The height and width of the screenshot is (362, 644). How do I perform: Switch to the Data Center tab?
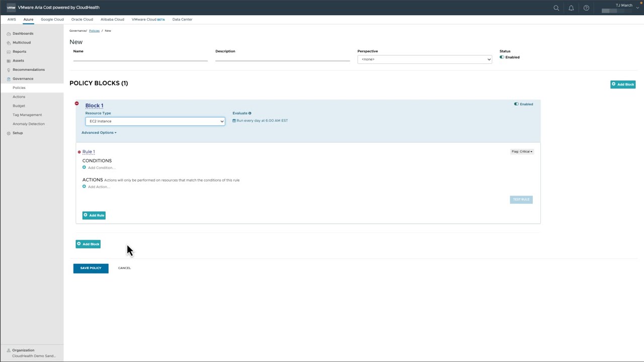(x=182, y=20)
